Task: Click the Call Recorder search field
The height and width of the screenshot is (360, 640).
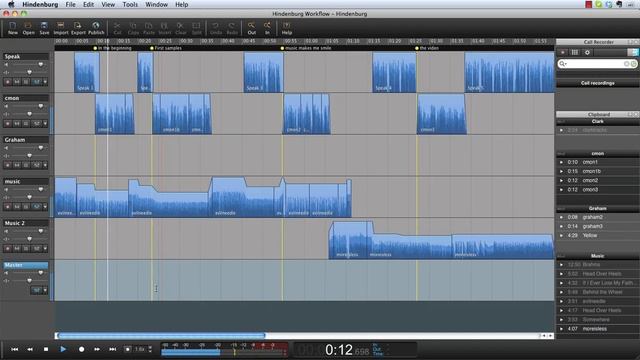Action: pos(598,64)
